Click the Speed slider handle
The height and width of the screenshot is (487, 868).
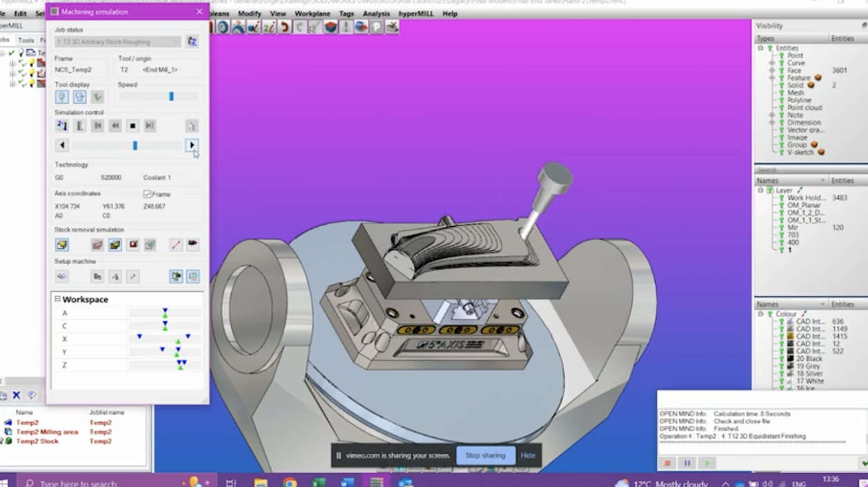(171, 97)
